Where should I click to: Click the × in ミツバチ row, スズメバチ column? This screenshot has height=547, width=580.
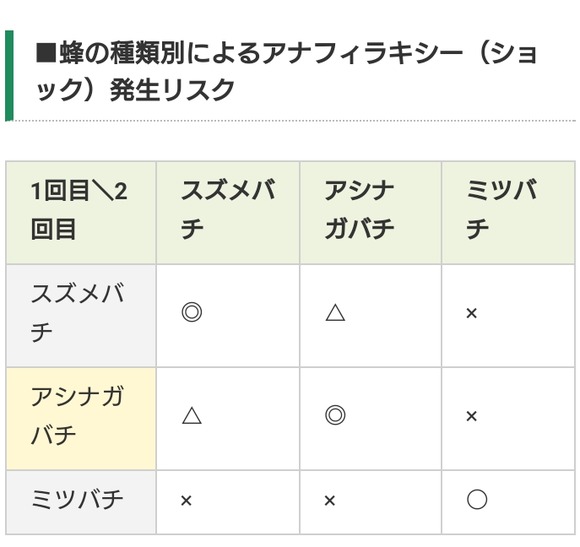186,501
